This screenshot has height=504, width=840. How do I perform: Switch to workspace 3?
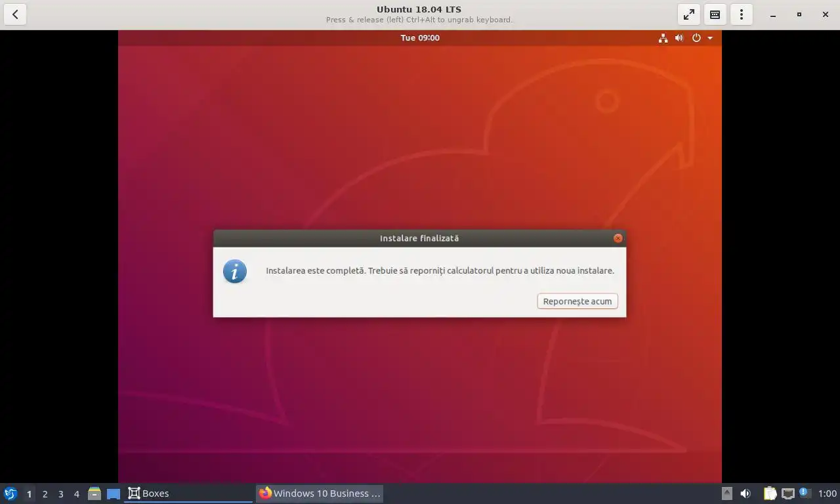(60, 493)
